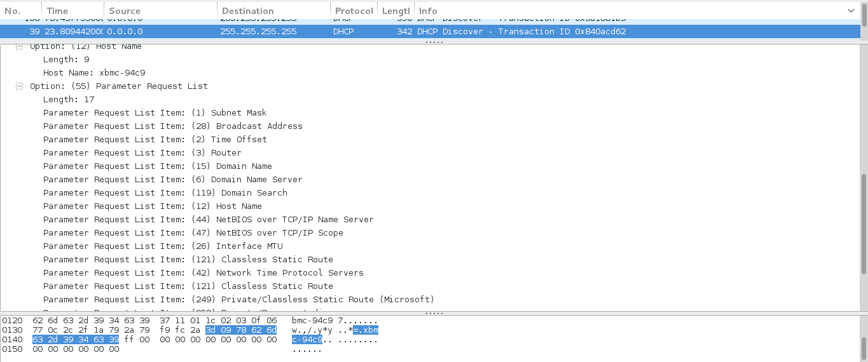Sort packets by the Source column header
Image resolution: width=868 pixels, height=362 pixels.
160,11
